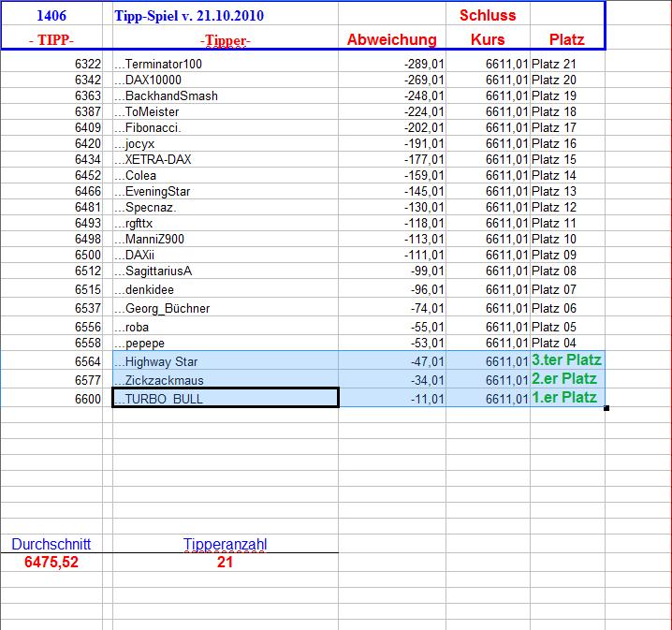Click the deviation value -177,01
This screenshot has height=630, width=672.
pos(424,159)
